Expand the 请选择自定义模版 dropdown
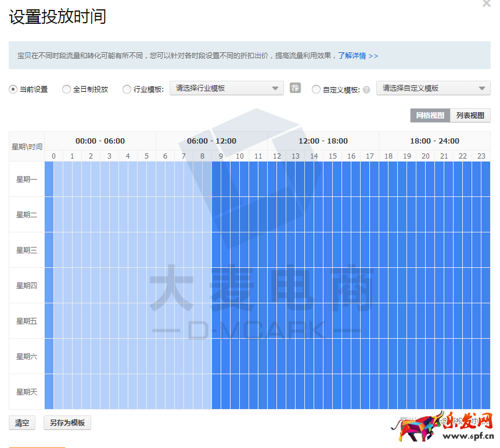Screen dimensions: 500x448 click(x=433, y=88)
